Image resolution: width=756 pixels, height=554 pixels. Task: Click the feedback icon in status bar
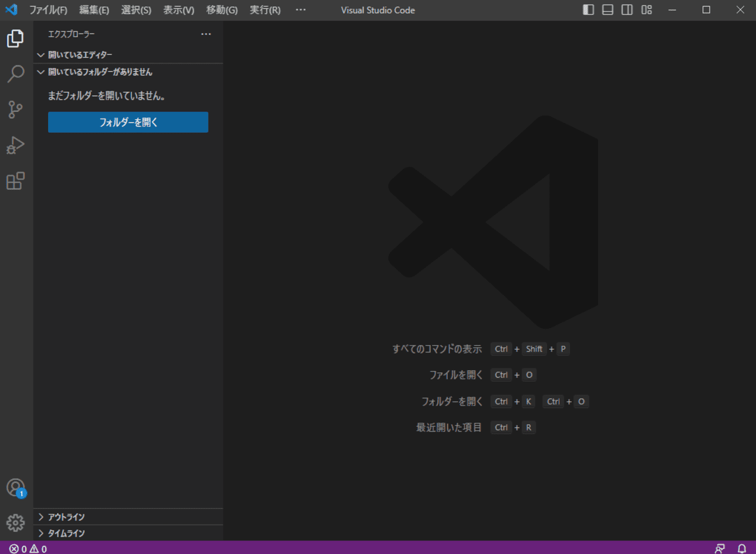coord(720,549)
